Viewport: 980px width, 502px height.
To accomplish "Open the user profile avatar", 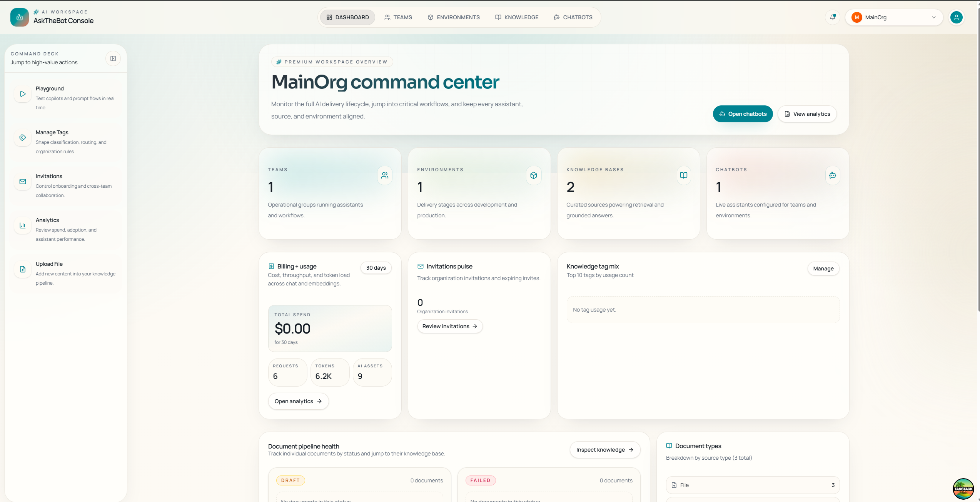I will coord(956,17).
